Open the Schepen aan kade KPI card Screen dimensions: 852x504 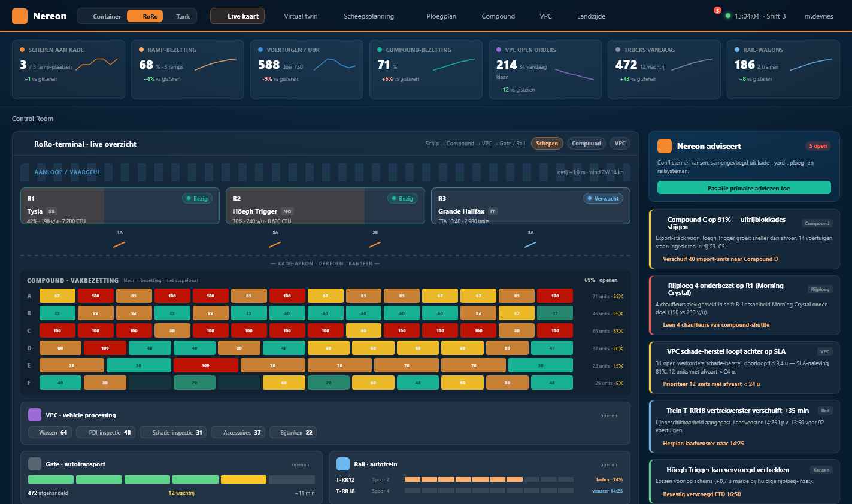point(68,69)
